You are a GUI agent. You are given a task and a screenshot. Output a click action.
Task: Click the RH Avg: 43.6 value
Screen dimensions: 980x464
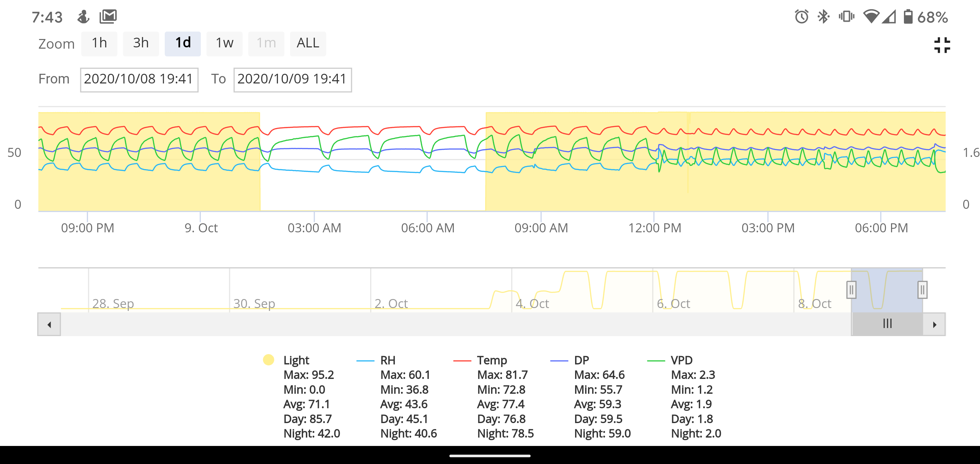(x=404, y=404)
